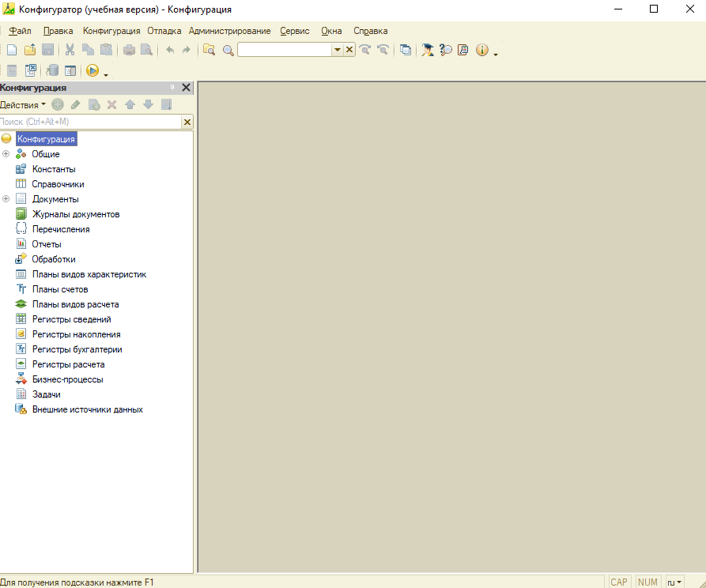
Task: Click the Print printer icon
Action: 129,50
